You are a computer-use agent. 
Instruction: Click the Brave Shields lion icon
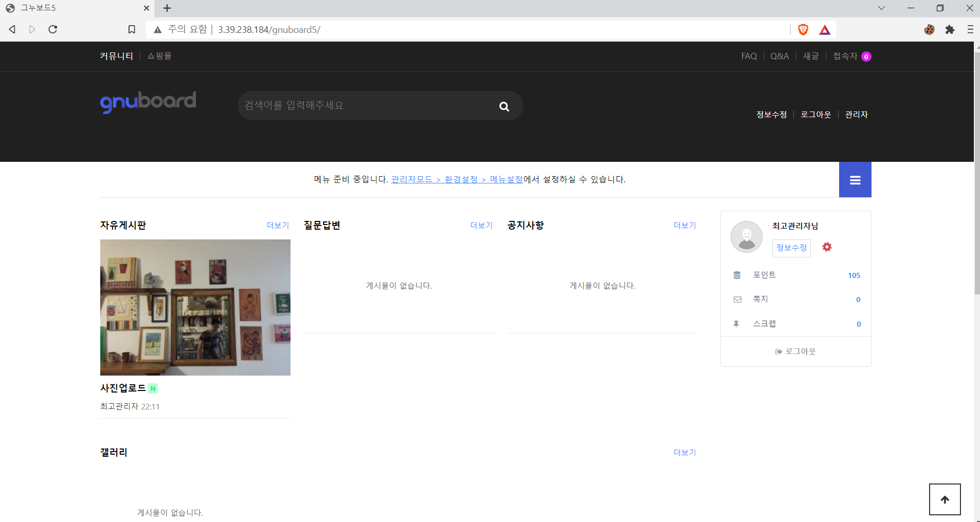pyautogui.click(x=803, y=30)
